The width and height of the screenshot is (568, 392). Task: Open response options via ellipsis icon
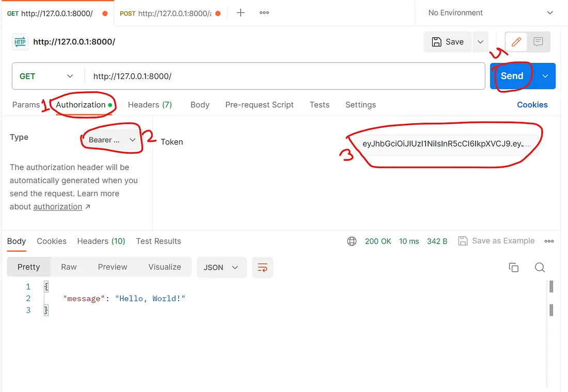[549, 241]
